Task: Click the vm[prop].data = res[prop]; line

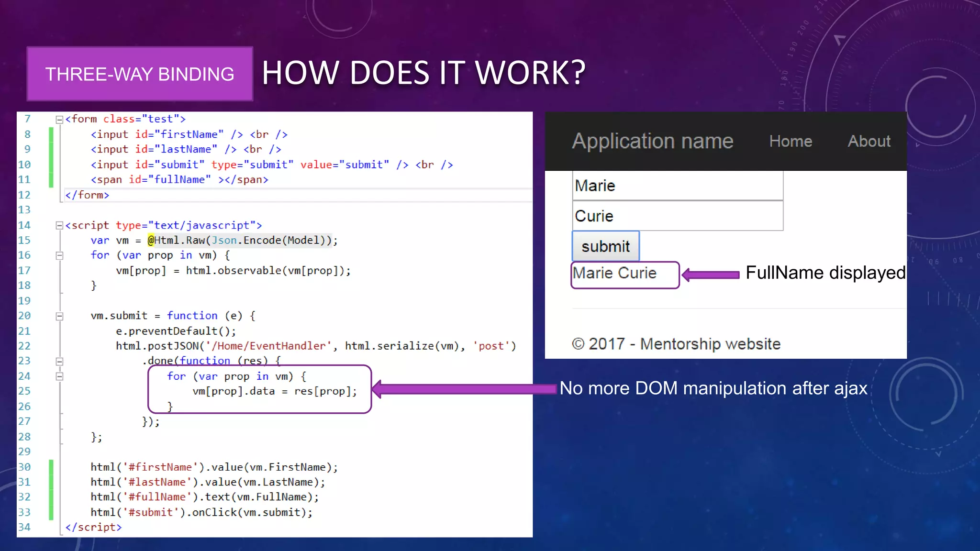Action: click(275, 392)
